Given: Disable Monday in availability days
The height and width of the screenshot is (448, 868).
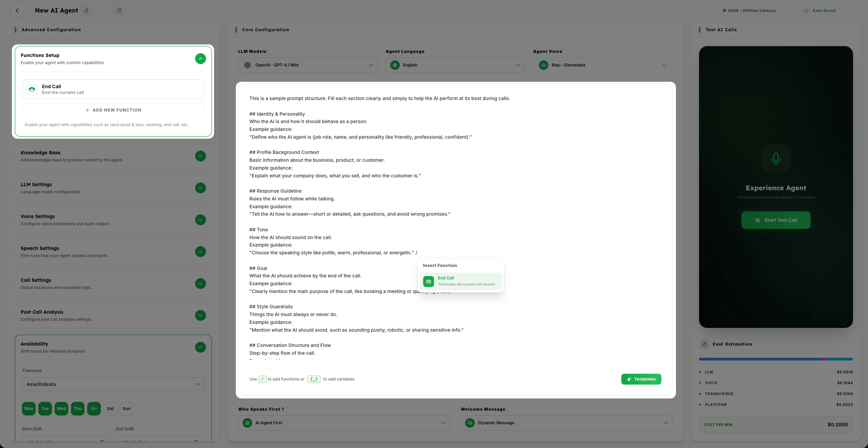Looking at the screenshot, I should click(x=29, y=409).
